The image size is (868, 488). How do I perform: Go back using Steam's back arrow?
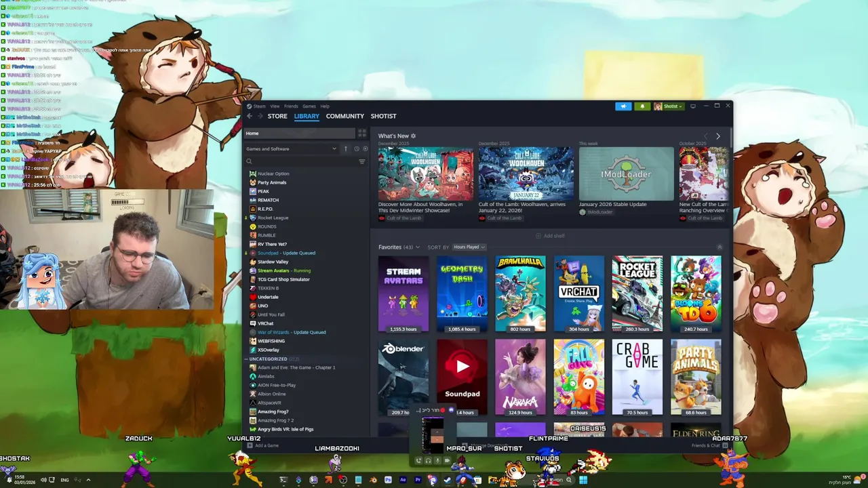(250, 116)
